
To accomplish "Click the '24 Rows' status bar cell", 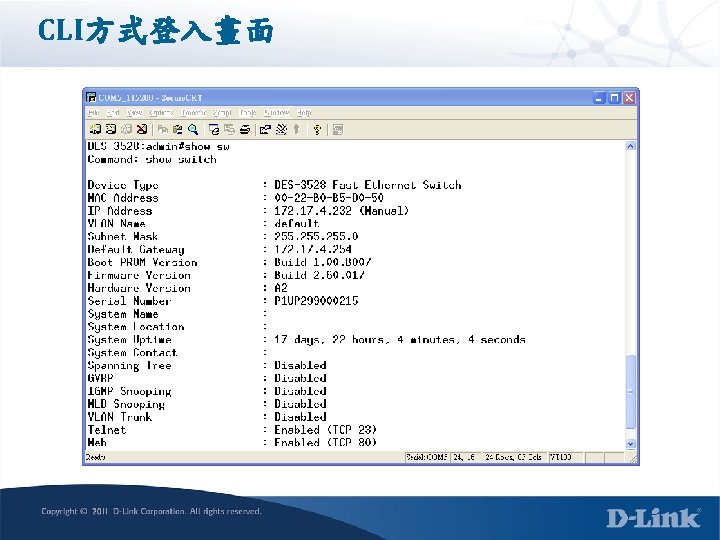I will tap(513, 457).
